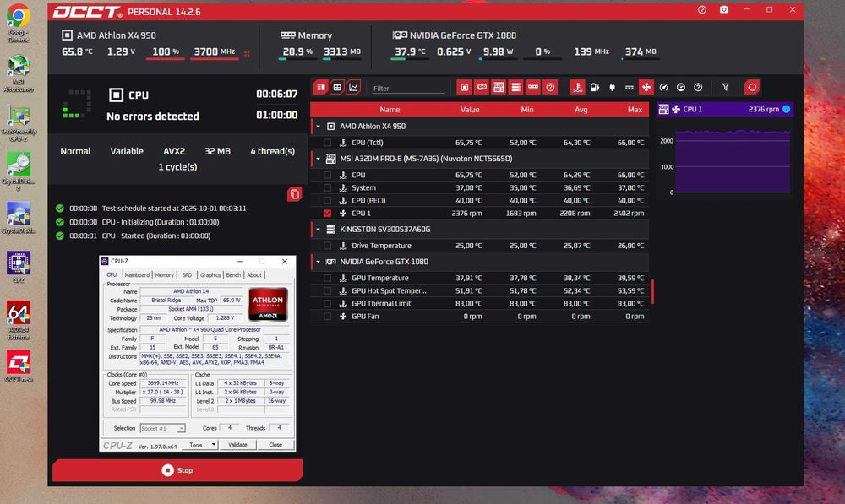This screenshot has height=504, width=845.
Task: Check the GPU Fan checkbox
Action: tap(328, 316)
